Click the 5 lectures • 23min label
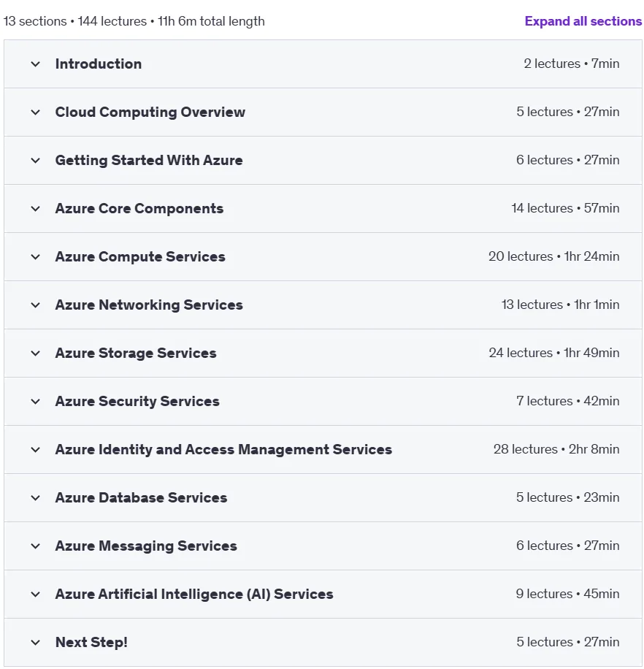 tap(567, 497)
